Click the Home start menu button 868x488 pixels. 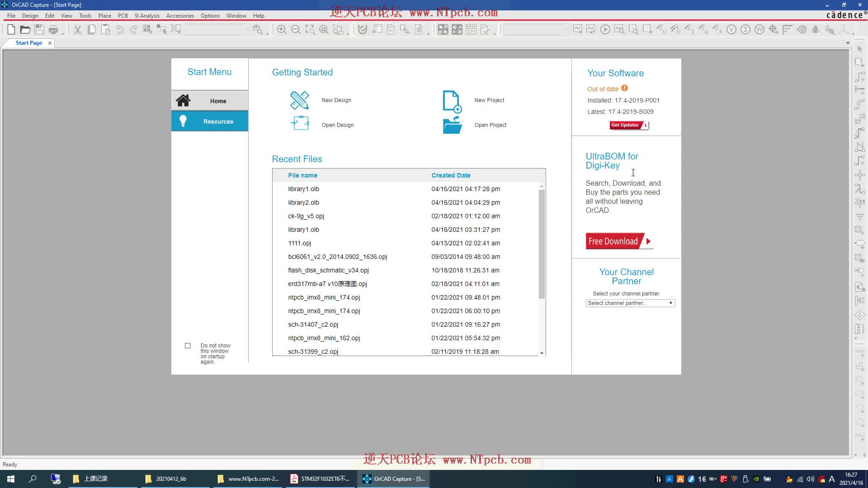(x=210, y=101)
